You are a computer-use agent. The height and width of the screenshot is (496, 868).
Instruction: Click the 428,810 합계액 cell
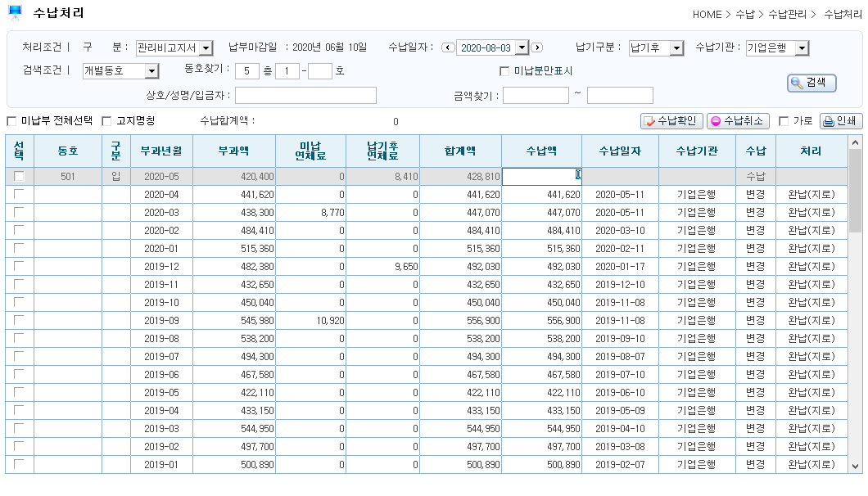coord(460,177)
